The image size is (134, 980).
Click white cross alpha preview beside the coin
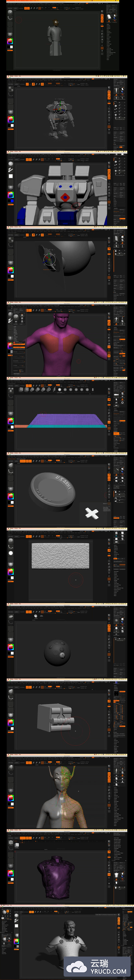(92, 513)
